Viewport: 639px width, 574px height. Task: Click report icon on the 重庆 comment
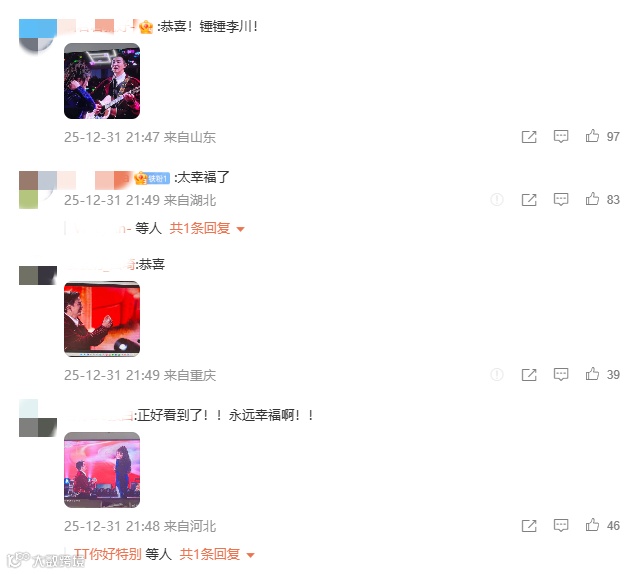tap(497, 374)
